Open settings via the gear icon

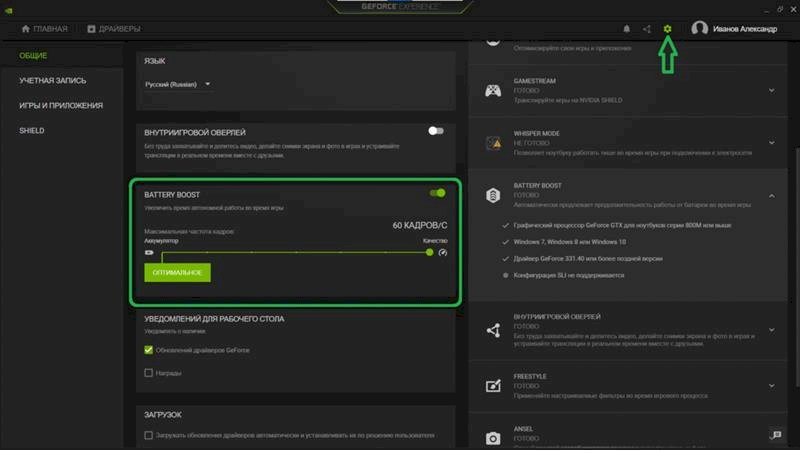coord(668,29)
